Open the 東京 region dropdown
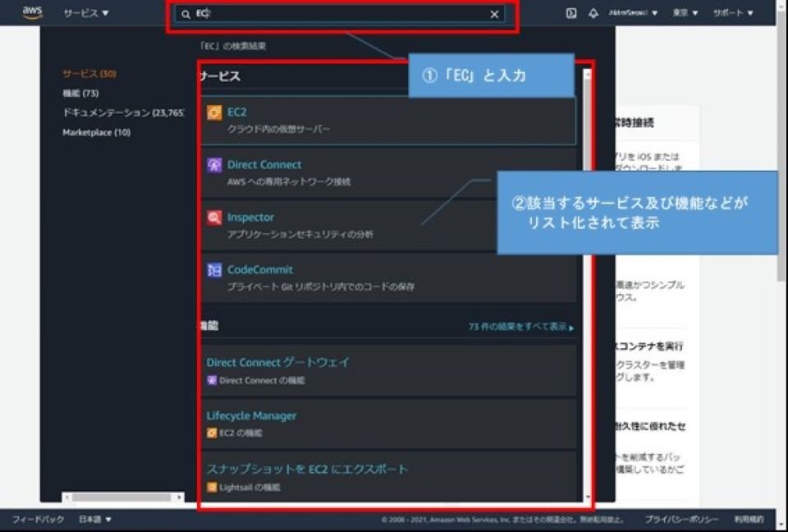Image resolution: width=788 pixels, height=532 pixels. point(685,13)
